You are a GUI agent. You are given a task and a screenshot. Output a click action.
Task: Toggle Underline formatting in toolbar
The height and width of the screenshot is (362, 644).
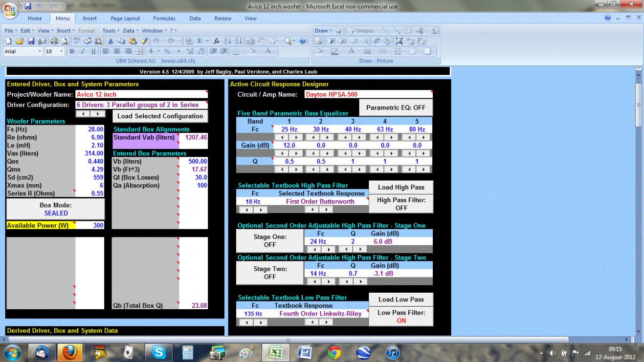[x=93, y=51]
